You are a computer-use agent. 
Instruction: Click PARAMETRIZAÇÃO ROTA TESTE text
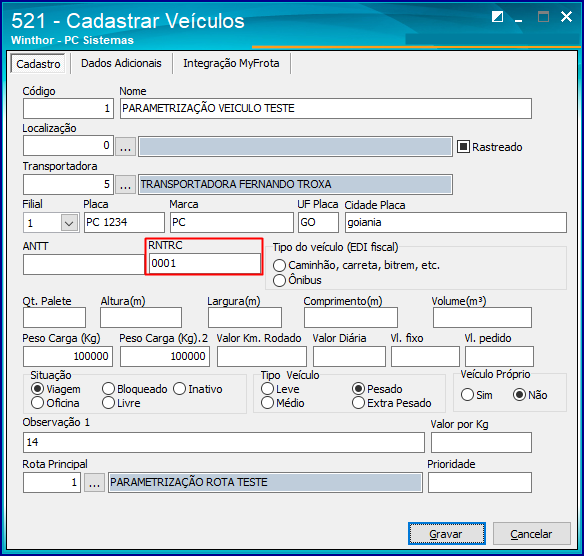[x=189, y=482]
